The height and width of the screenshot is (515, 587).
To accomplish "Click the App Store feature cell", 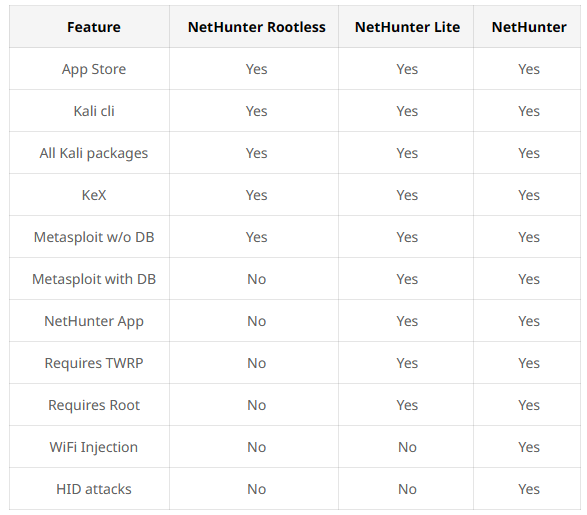I will tap(94, 70).
